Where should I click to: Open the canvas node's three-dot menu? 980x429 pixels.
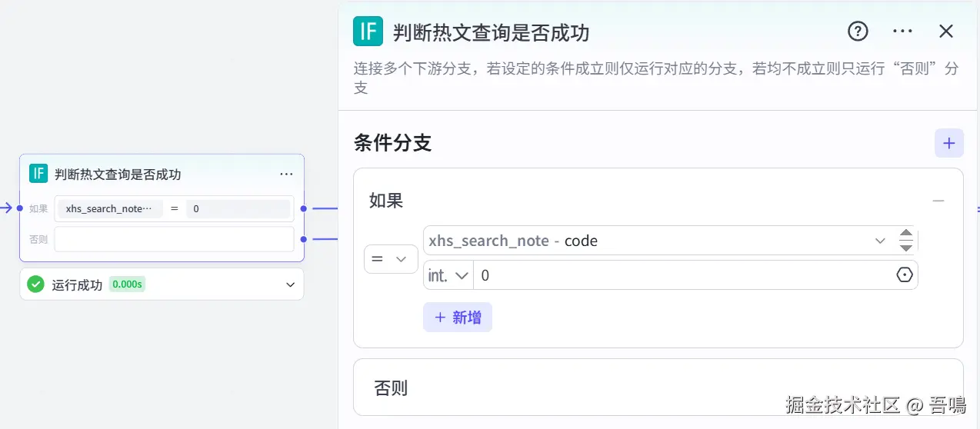coord(286,175)
